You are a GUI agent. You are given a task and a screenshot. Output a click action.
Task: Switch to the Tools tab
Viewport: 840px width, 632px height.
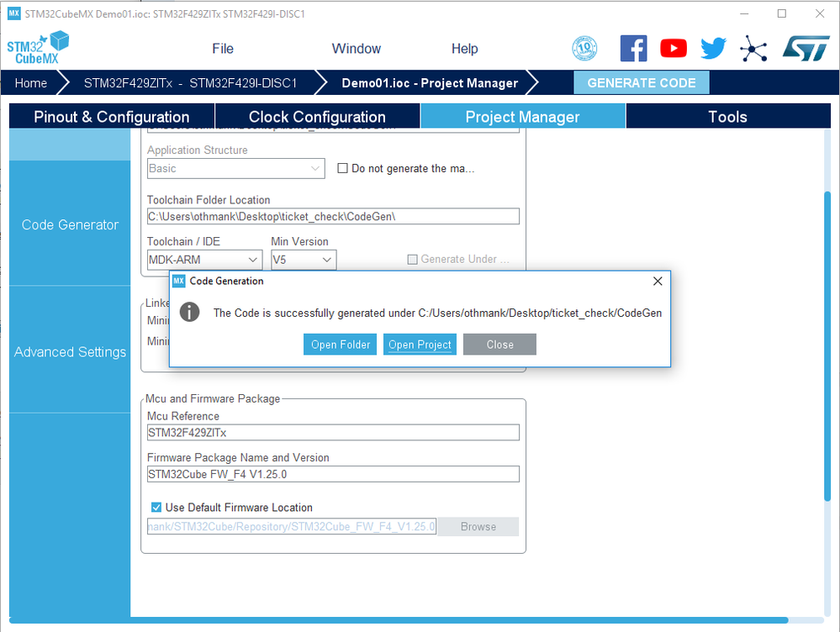(728, 116)
